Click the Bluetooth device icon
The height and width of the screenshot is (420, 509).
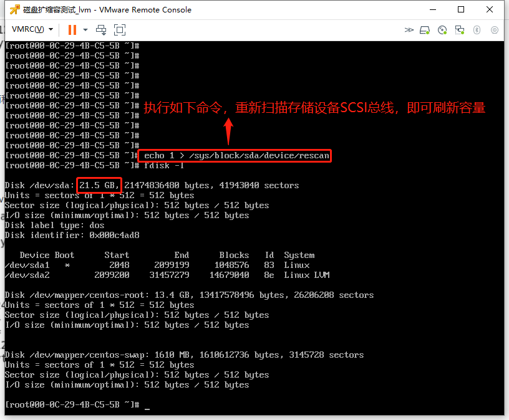click(477, 30)
